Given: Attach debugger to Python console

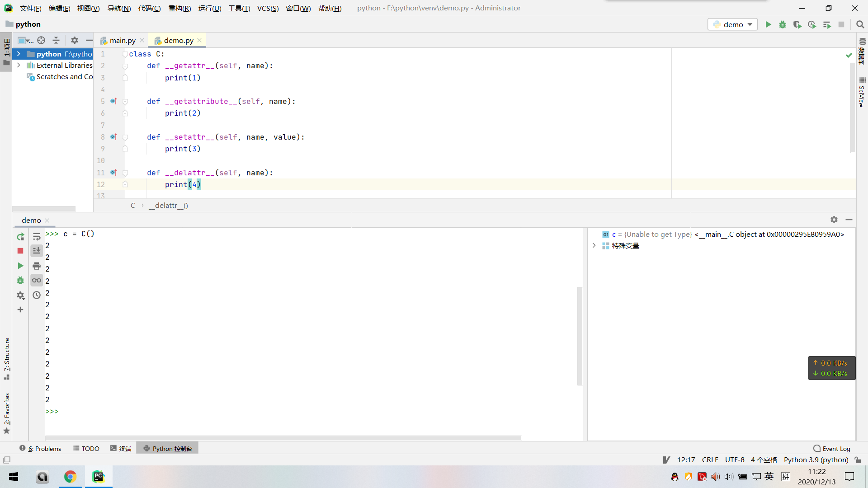Looking at the screenshot, I should [x=20, y=281].
